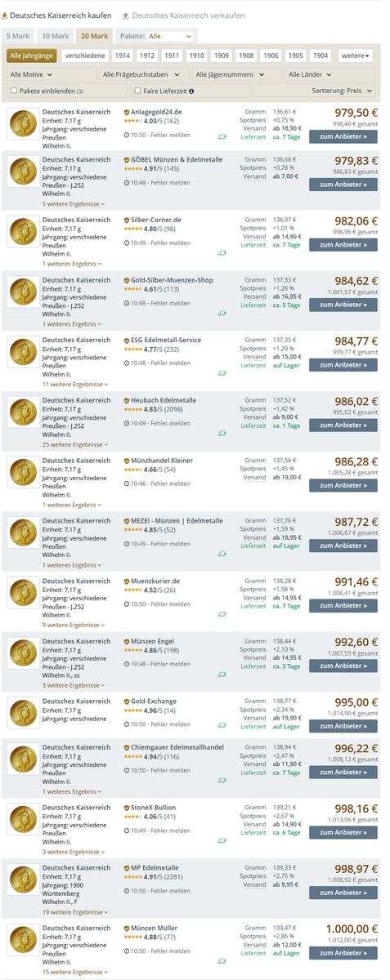390x980 pixels.
Task: Click zum Anbieter for GÖBEL Münzen & Edelmetalle
Action: point(343,185)
